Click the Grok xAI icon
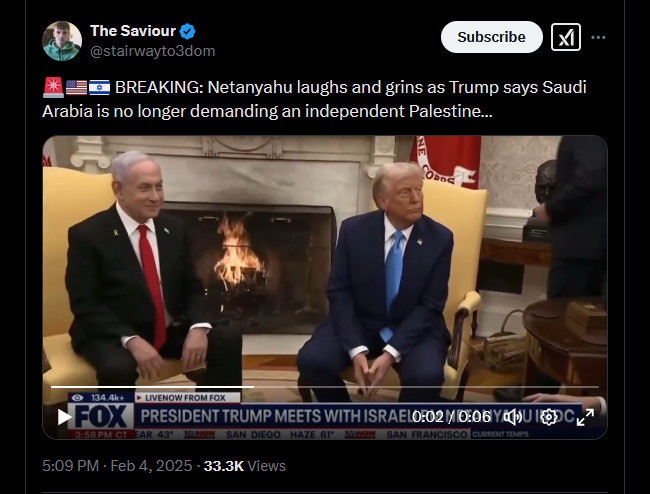This screenshot has width=650, height=494. [x=566, y=37]
